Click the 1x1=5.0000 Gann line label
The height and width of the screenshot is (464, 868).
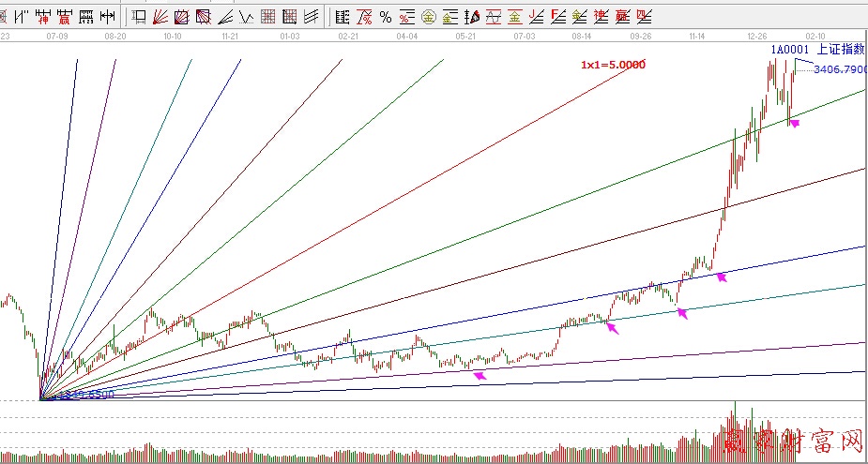(x=612, y=65)
